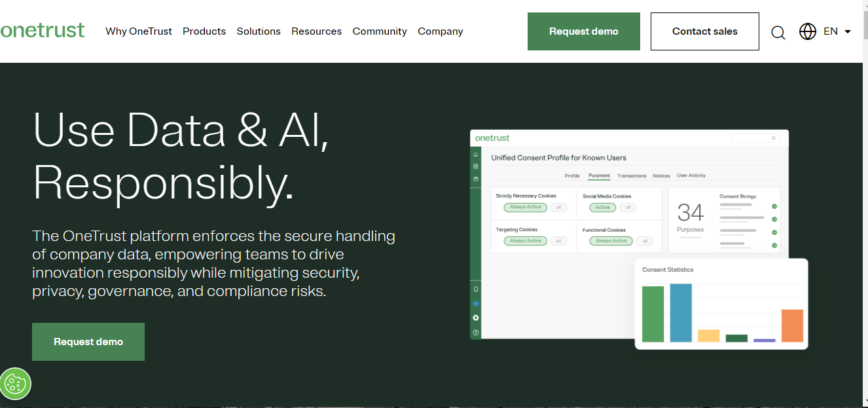Open the Company menu
Image resolution: width=868 pixels, height=408 pixels.
tap(441, 31)
